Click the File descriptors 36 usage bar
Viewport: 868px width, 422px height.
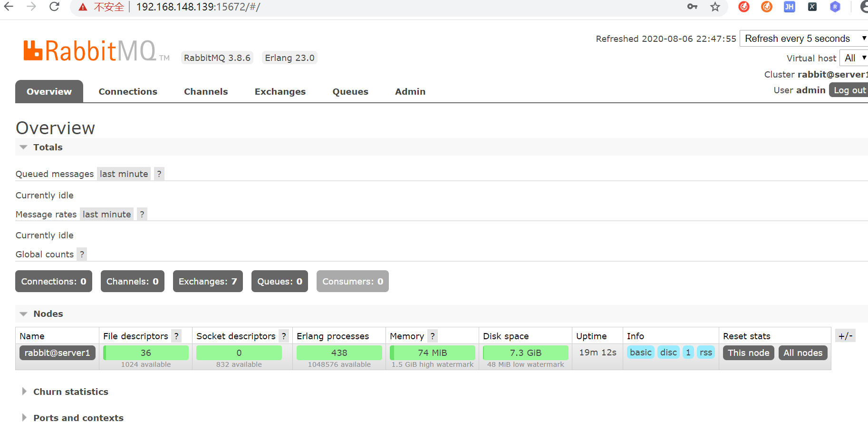tap(146, 353)
